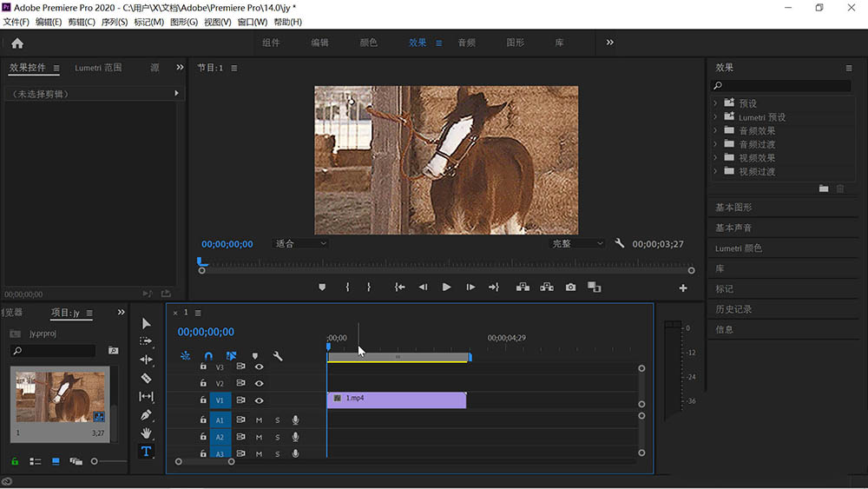868x489 pixels.
Task: Click the Export Frame camera icon
Action: click(570, 287)
